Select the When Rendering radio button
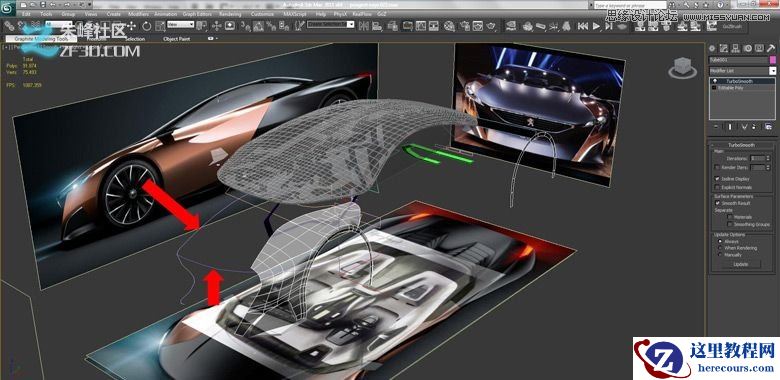Viewport: 780px width, 380px height. point(720,248)
